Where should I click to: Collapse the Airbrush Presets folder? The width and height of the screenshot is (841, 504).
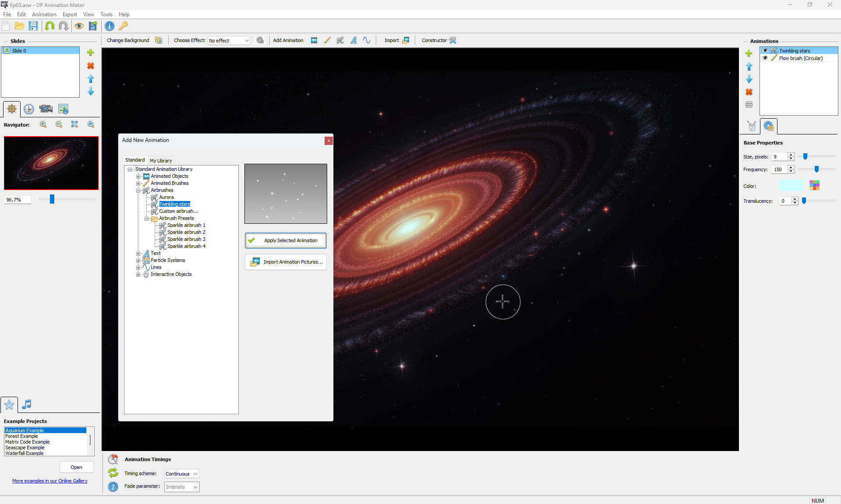pyautogui.click(x=146, y=219)
